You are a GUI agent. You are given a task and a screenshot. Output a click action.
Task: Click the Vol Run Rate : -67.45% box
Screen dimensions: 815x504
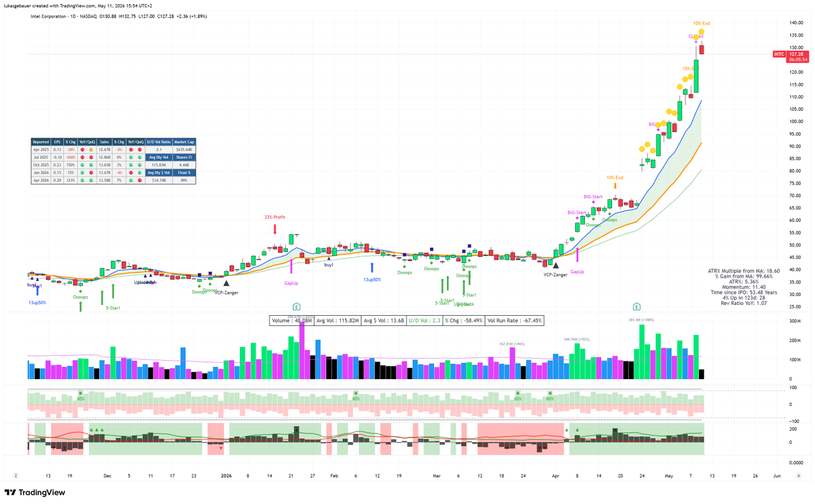pos(515,321)
